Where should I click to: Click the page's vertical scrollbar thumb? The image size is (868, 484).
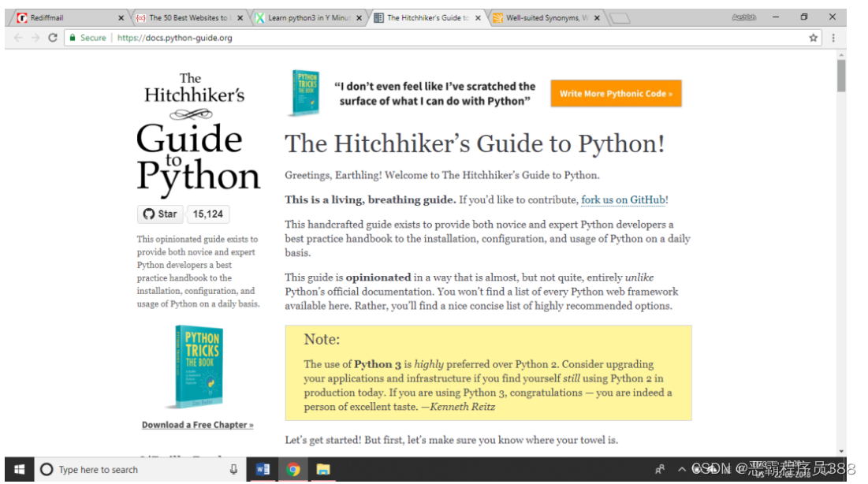click(x=841, y=76)
